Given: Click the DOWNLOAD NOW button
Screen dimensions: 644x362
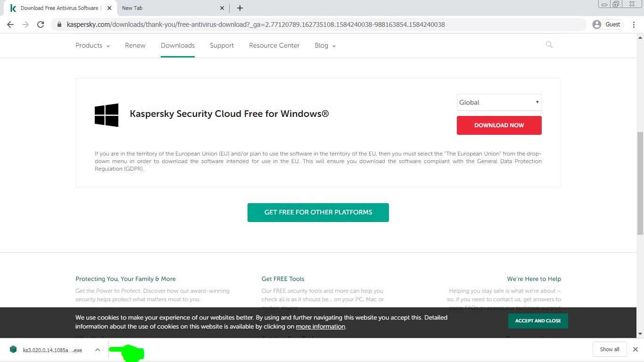Looking at the screenshot, I should click(499, 125).
